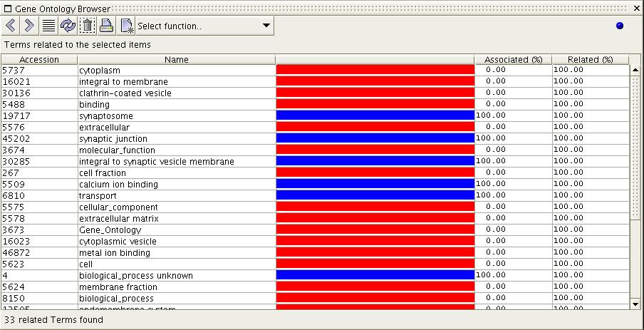Select the cytoplasmic vesicle term

coord(118,241)
